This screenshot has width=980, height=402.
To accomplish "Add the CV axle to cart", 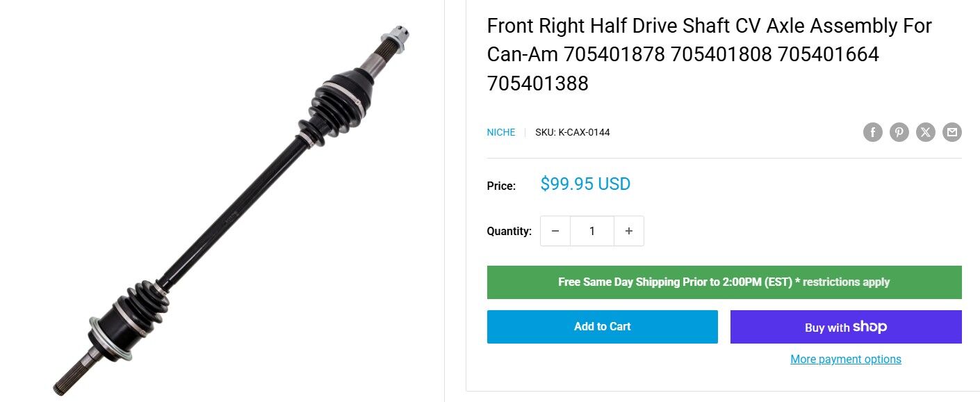I will click(602, 327).
